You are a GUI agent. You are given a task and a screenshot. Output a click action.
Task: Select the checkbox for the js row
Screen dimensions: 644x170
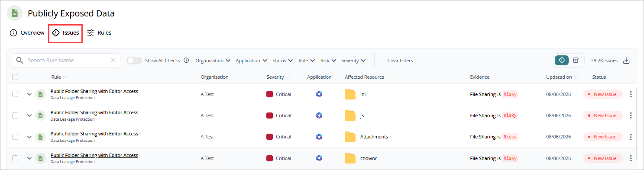tap(15, 115)
